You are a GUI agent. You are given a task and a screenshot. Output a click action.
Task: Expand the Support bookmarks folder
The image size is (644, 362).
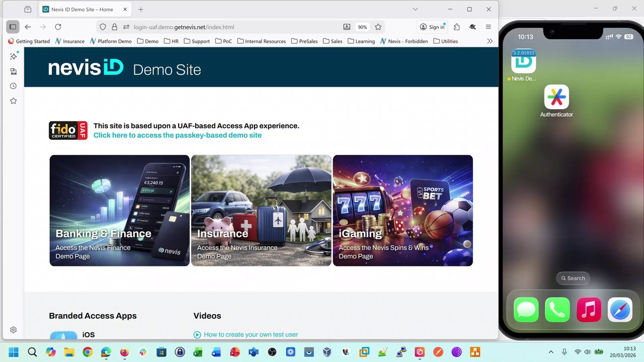(x=196, y=41)
